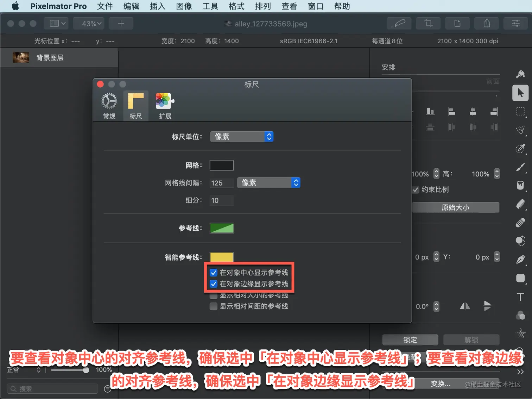Click the flip horizontal icon
532x399 pixels.
pos(465,306)
